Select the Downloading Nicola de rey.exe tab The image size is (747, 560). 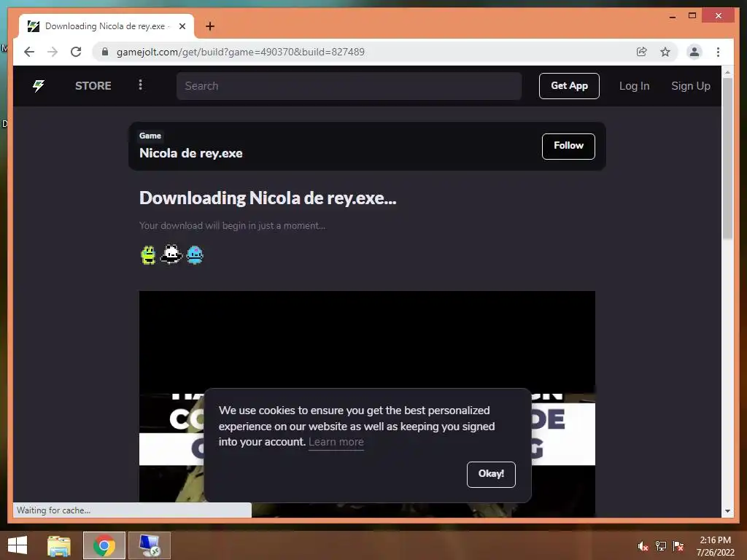[107, 26]
